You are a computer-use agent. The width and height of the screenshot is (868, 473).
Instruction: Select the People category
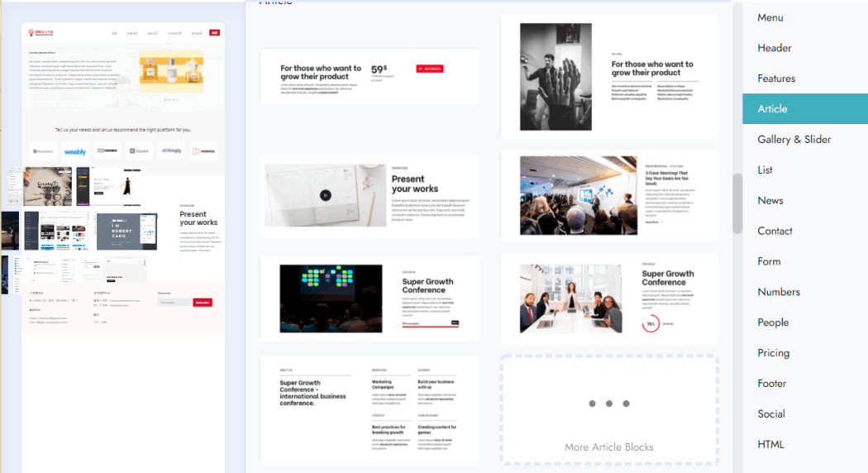[x=773, y=322]
